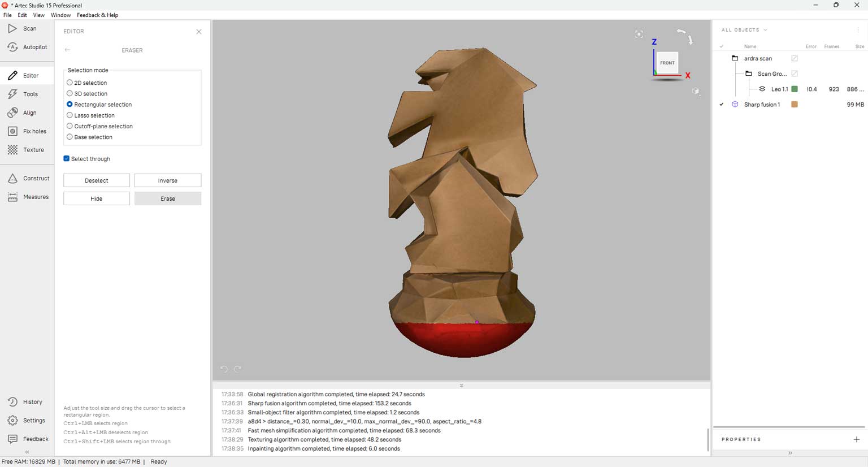Click the undo arrow in the viewport
Viewport: 868px width, 467px height.
coord(224,369)
